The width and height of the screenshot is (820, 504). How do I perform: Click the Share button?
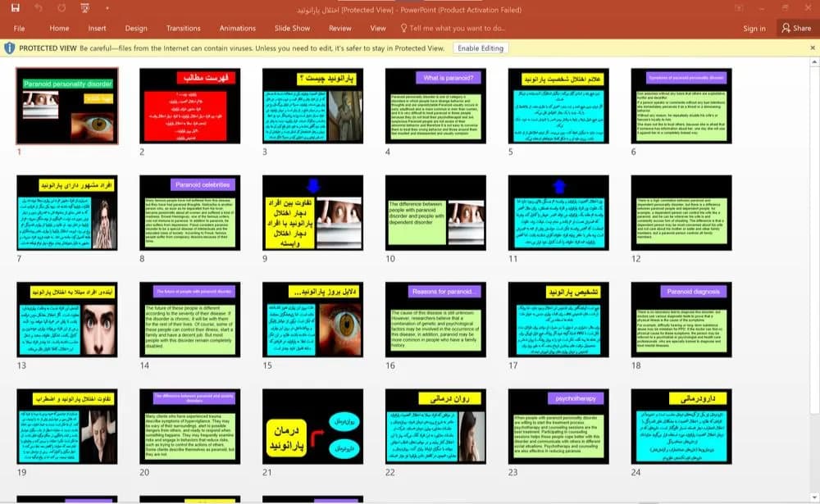tap(796, 28)
